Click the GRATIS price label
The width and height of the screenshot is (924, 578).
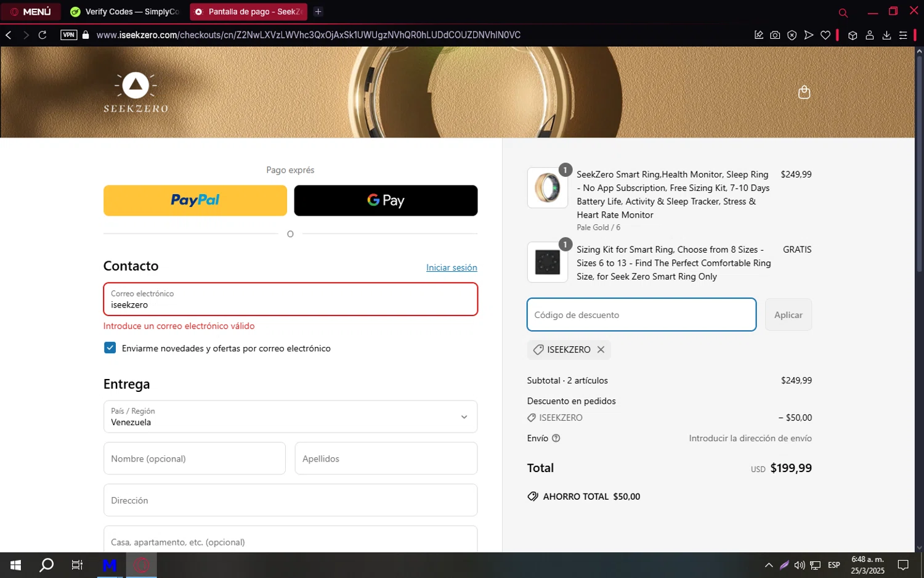pyautogui.click(x=797, y=250)
